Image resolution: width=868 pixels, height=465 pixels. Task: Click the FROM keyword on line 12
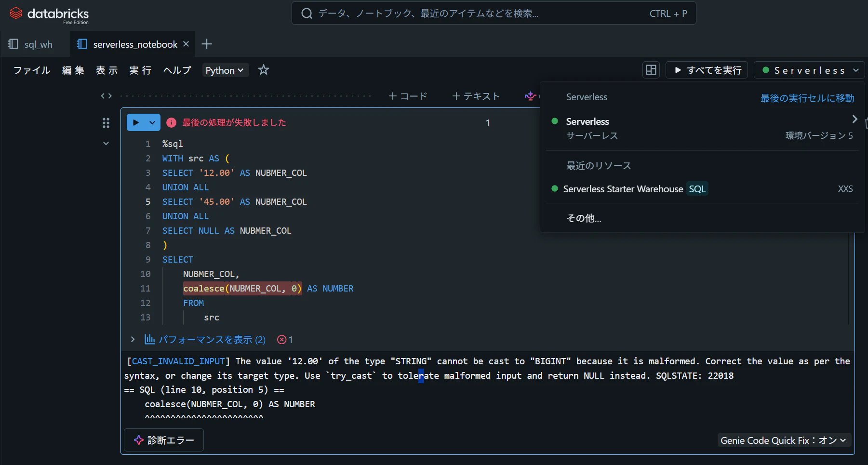tap(193, 303)
